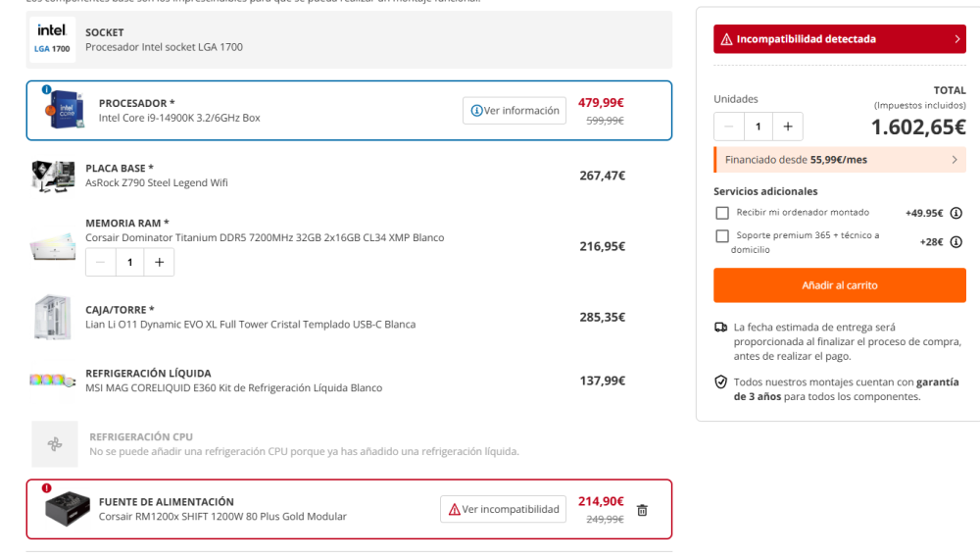Screen dimensions: 980x559
Task: Select the REFRIGERACIÓN LÍQUIDA MSI row
Action: point(349,381)
